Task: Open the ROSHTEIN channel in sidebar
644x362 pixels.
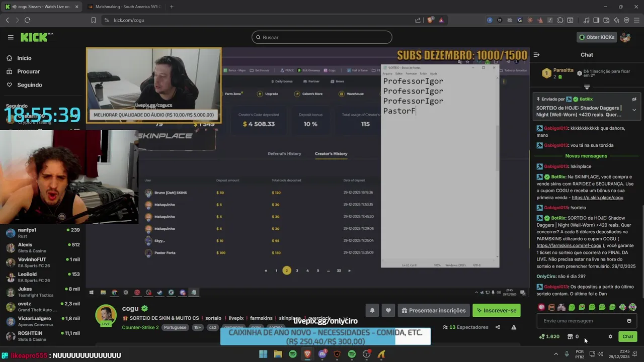Action: (x=43, y=336)
